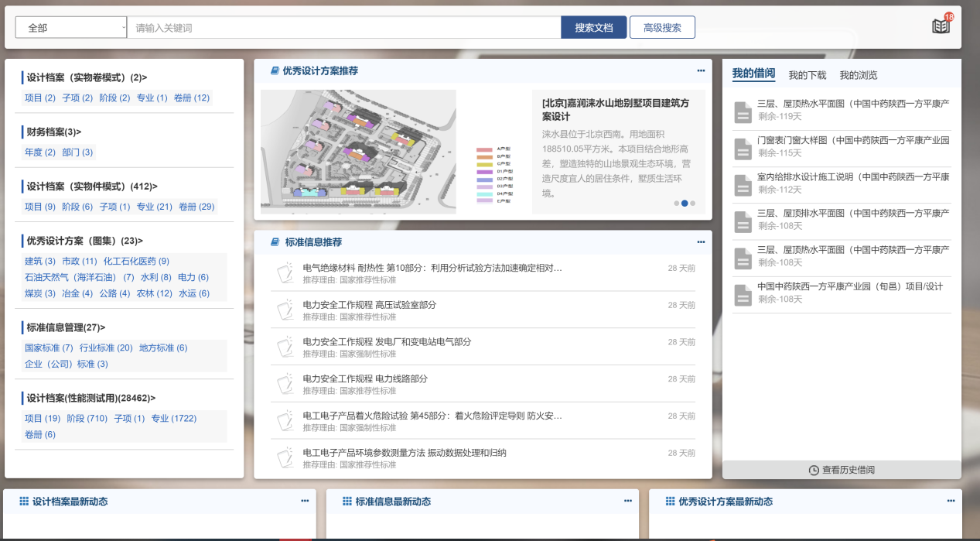Select the first carousel dot in design recommendations

tap(677, 204)
